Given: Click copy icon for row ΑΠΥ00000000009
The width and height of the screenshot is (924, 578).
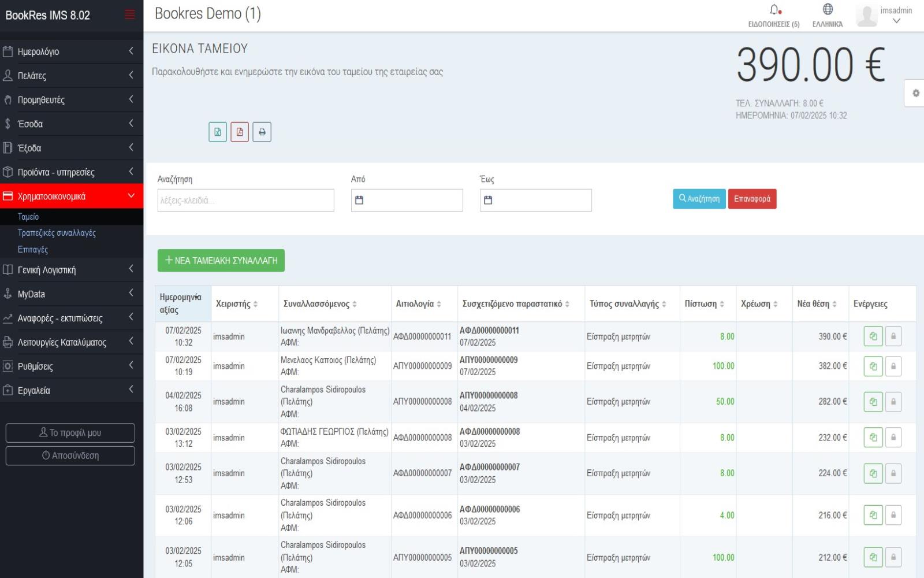Looking at the screenshot, I should tap(873, 366).
